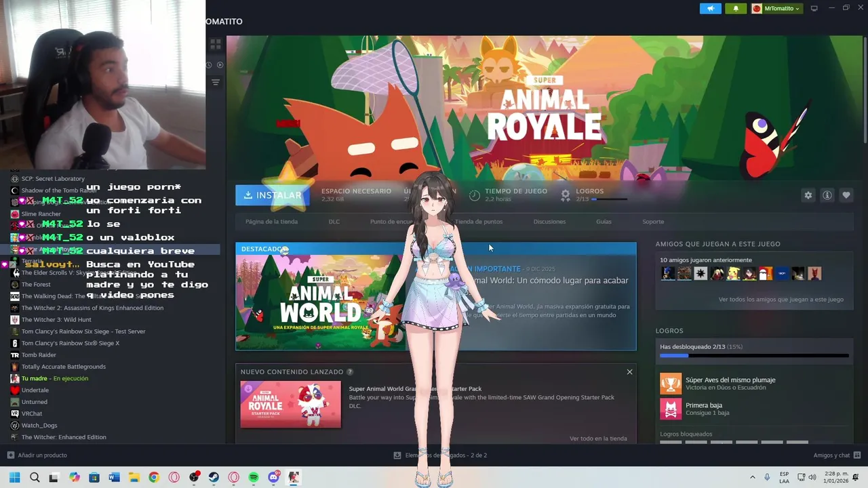Open the Sonic friend avatar
Viewport: 868px width, 488px height.
[668, 274]
